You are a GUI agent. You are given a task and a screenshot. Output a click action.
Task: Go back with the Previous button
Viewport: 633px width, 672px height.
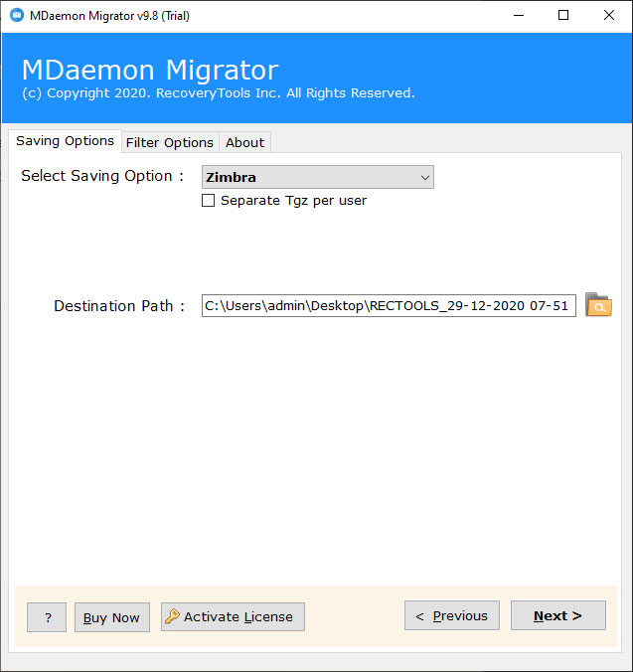click(452, 615)
